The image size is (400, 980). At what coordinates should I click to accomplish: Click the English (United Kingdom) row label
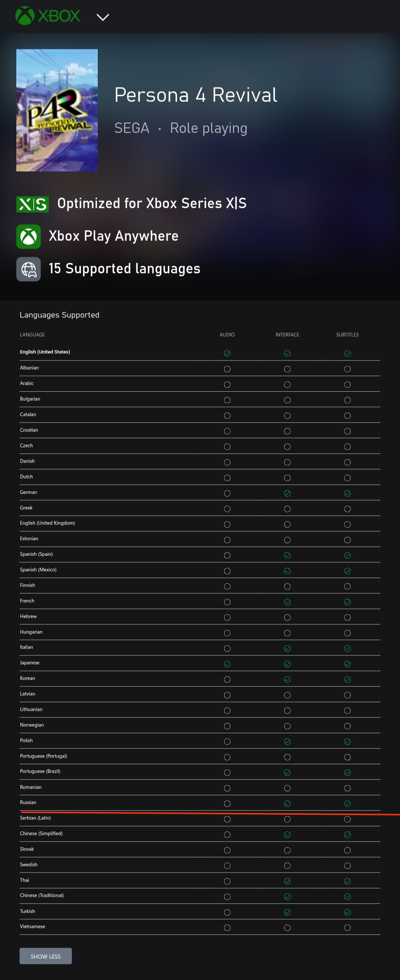(47, 523)
